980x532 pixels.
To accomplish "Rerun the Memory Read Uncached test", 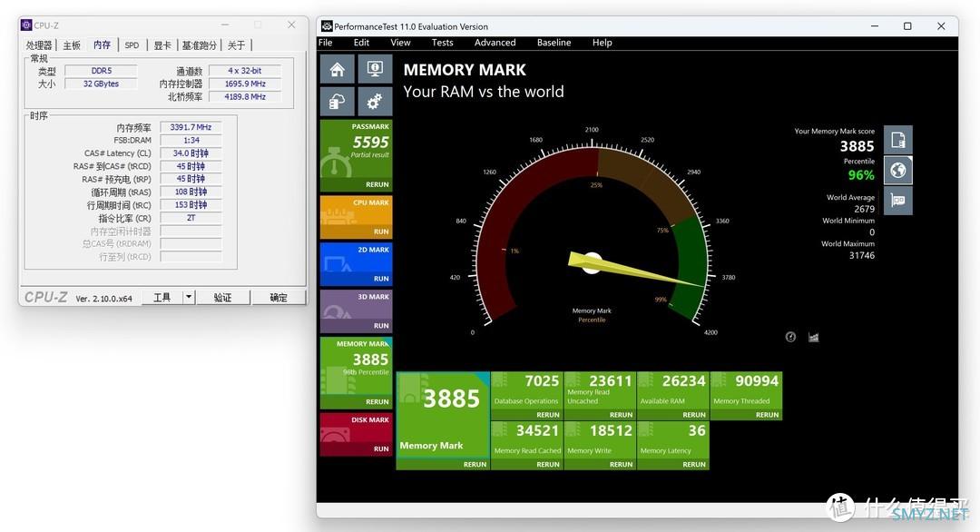I will [x=622, y=415].
